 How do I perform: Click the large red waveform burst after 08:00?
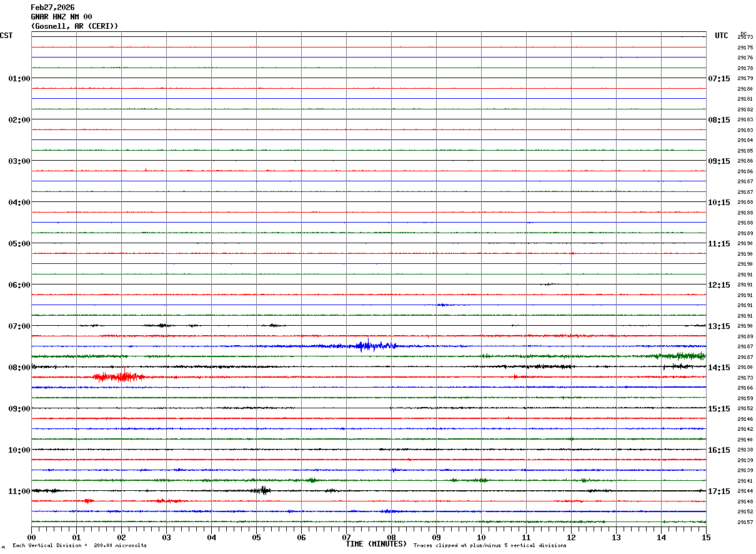pyautogui.click(x=119, y=376)
